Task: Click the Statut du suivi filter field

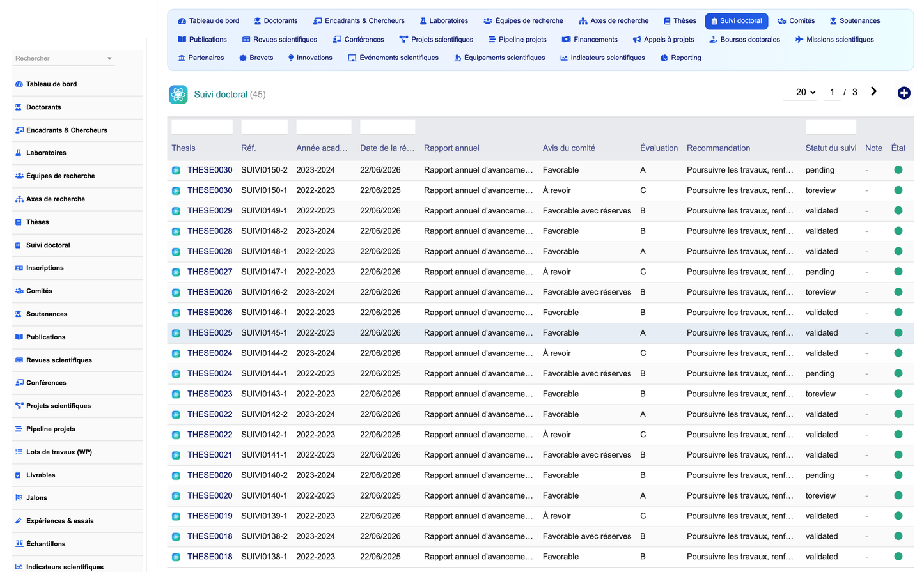Action: point(831,127)
